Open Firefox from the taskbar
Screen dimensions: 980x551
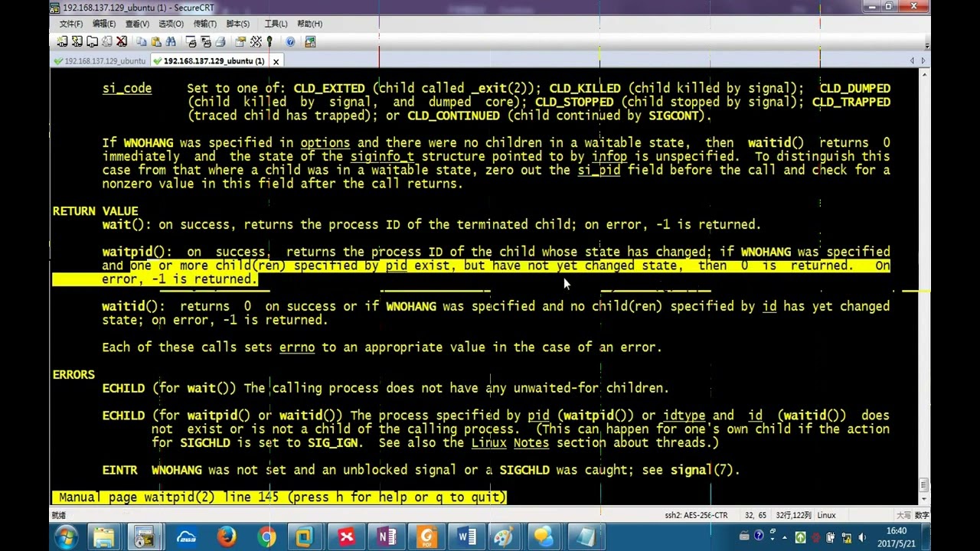[227, 537]
